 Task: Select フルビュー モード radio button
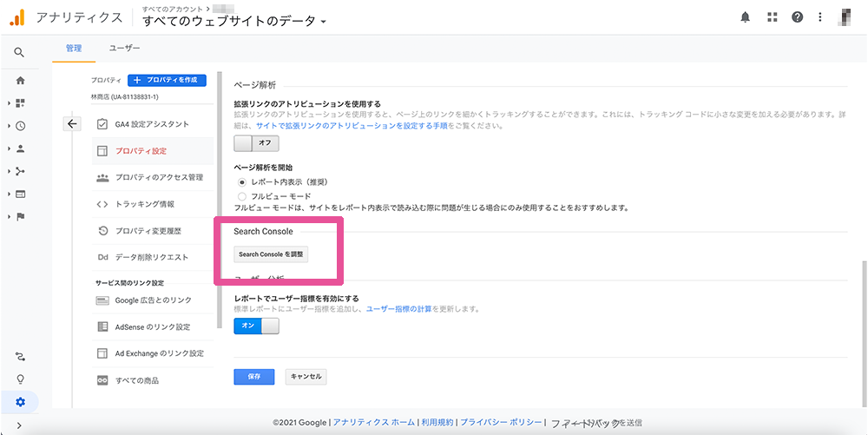point(241,196)
